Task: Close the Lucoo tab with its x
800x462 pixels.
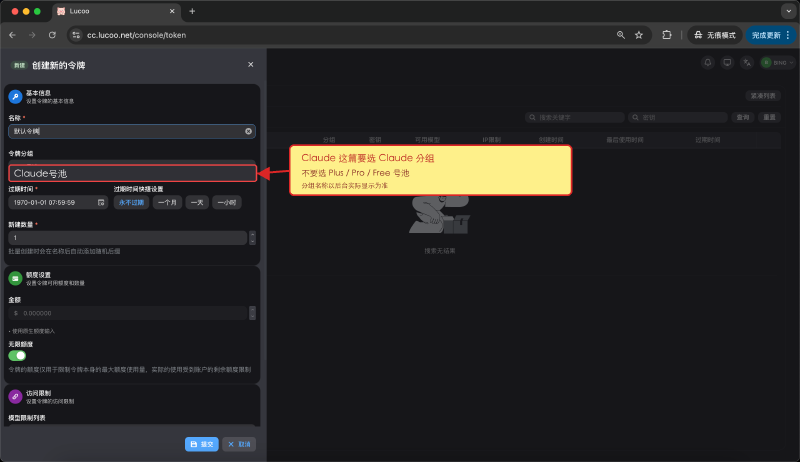Action: point(172,11)
